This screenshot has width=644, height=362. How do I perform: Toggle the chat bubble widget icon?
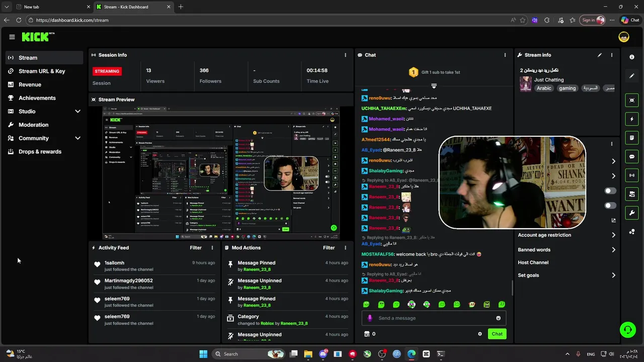point(632,156)
